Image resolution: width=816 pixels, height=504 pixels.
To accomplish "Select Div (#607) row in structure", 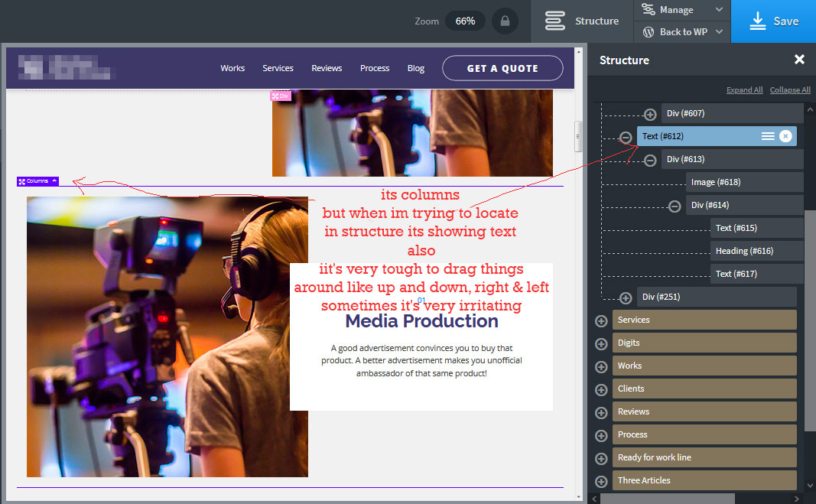I will coord(732,113).
